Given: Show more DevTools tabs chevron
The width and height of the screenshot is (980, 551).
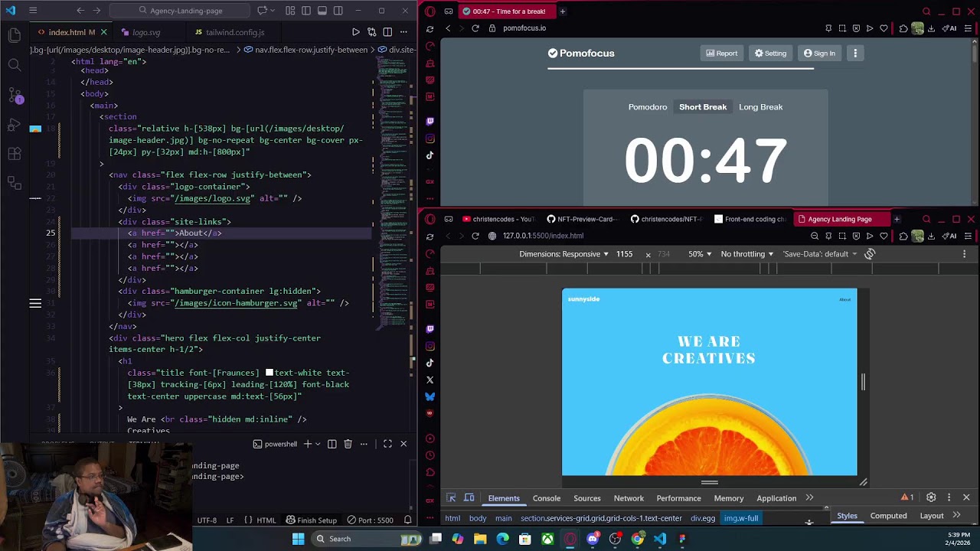Looking at the screenshot, I should tap(809, 498).
